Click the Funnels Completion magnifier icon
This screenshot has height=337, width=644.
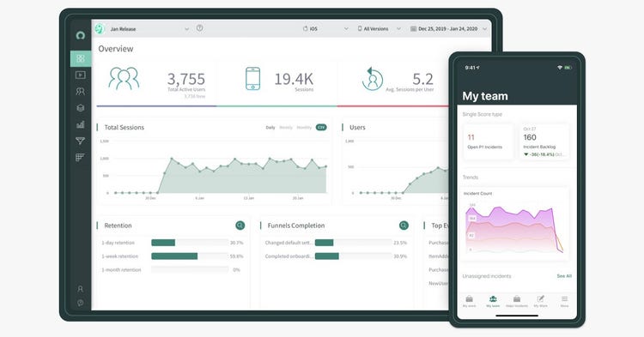[404, 225]
